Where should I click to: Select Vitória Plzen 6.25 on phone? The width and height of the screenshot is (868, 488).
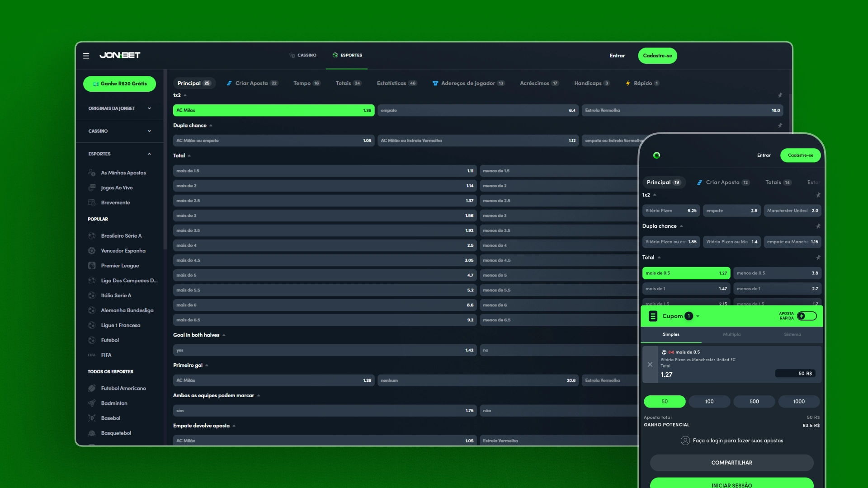pyautogui.click(x=671, y=211)
